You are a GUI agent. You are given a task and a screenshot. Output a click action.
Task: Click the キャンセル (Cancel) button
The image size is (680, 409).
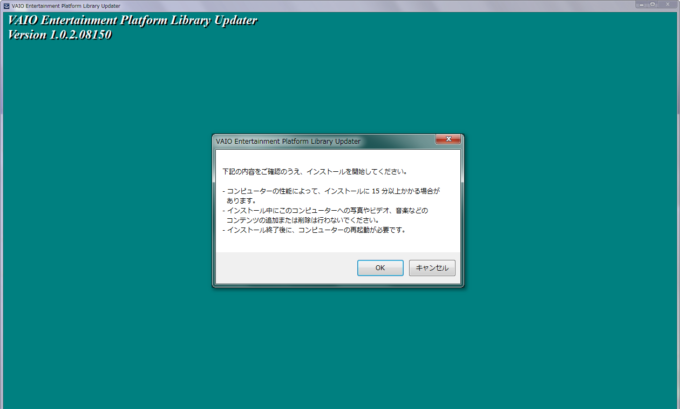(x=432, y=268)
